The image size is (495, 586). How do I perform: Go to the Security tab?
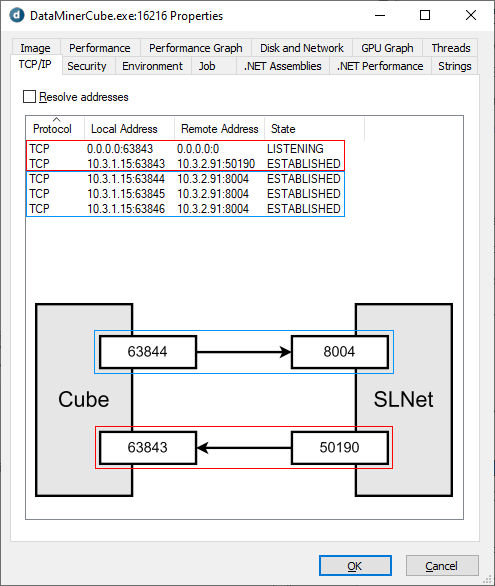click(87, 66)
